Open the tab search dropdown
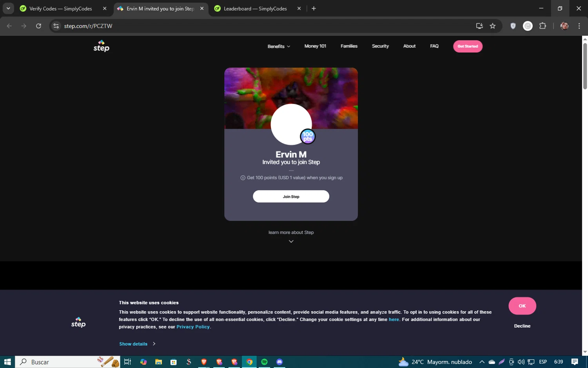 8,9
